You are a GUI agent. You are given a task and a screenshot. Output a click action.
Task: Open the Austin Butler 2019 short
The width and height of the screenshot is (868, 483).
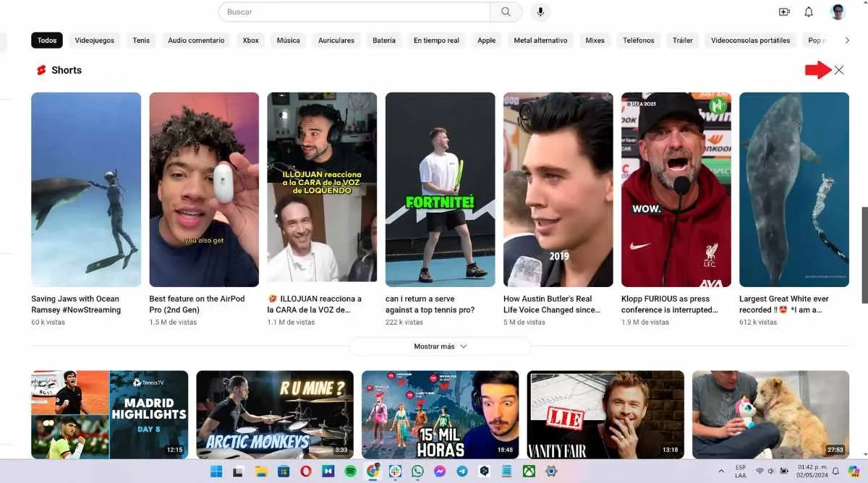pos(558,189)
